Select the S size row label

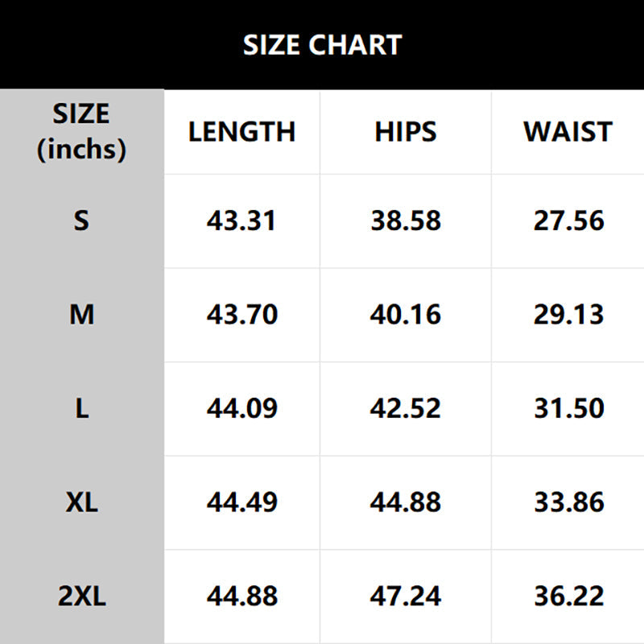point(81,221)
